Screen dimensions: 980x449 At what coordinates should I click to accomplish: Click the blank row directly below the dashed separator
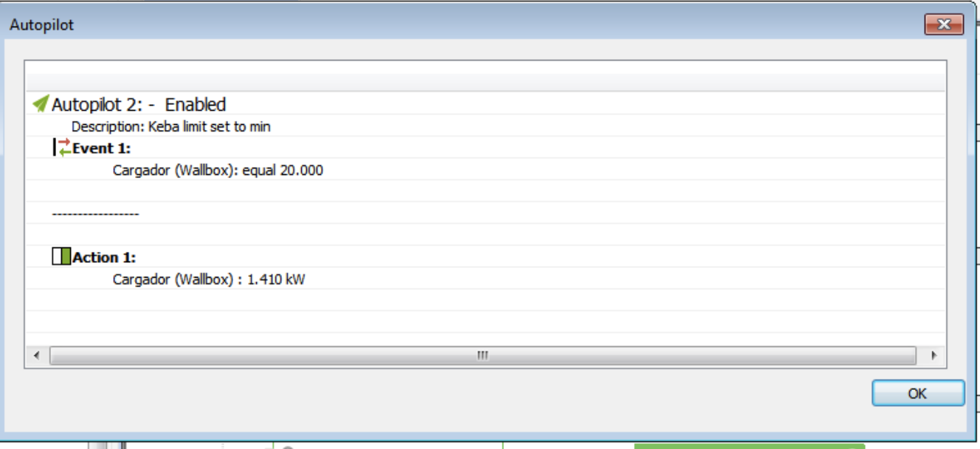pyautogui.click(x=486, y=235)
